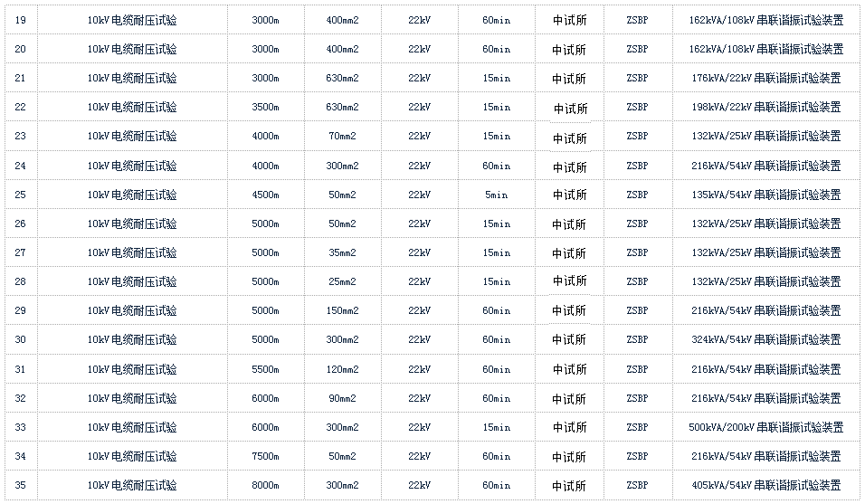Click 10kV电缆耐压试验 text in row 24
865x504 pixels.
(x=132, y=166)
